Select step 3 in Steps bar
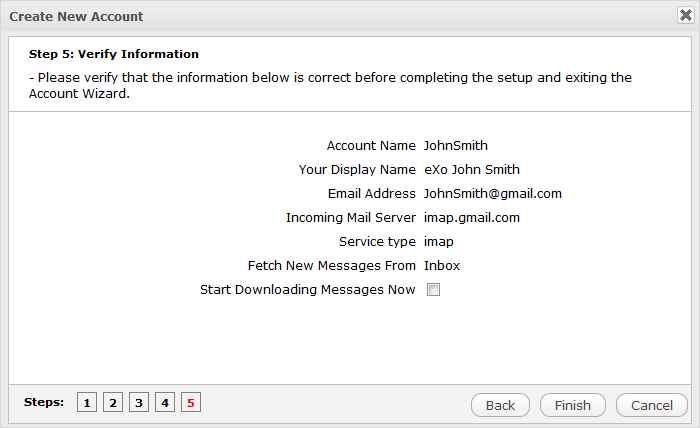 pyautogui.click(x=139, y=403)
